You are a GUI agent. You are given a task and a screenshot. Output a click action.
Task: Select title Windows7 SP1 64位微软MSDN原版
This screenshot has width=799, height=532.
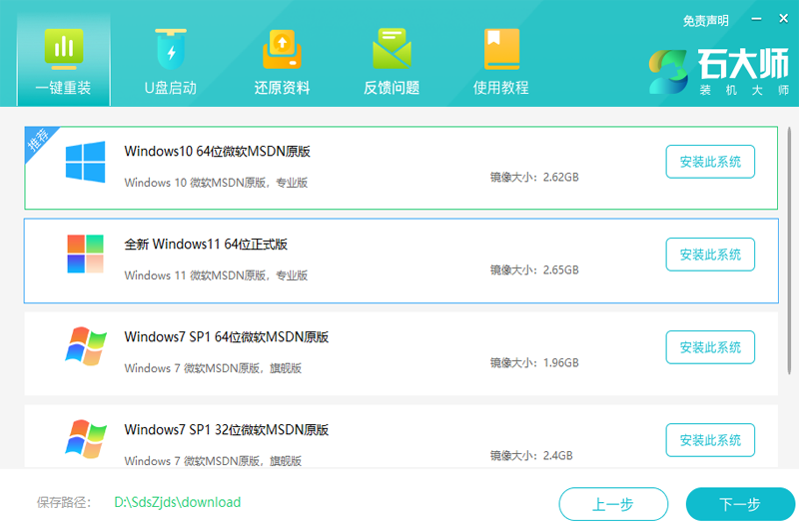pyautogui.click(x=227, y=336)
